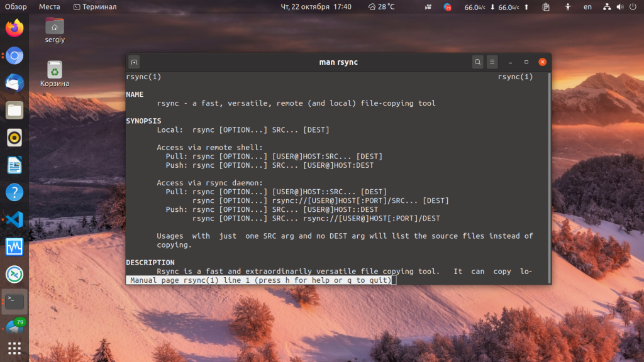Open Telegram with 79 unread badge
Screen dimensions: 644x362
[x=15, y=327]
